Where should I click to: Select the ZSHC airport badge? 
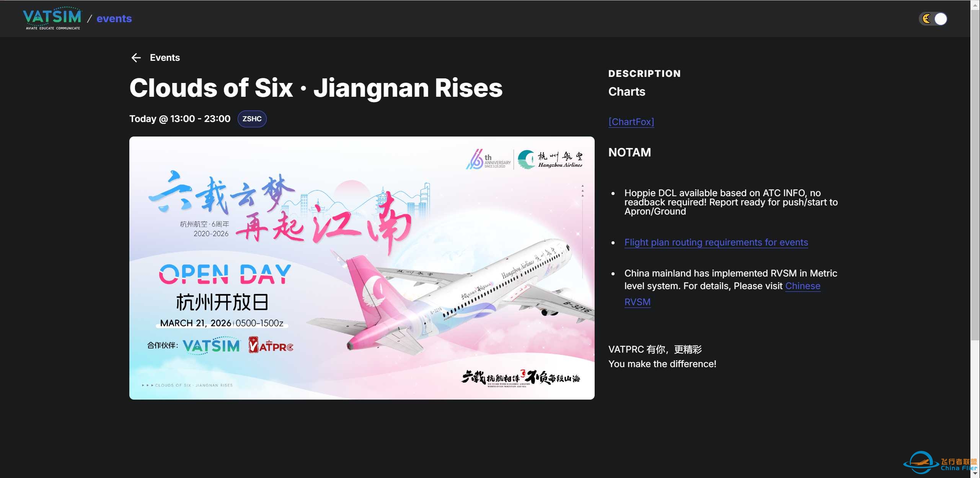click(252, 119)
